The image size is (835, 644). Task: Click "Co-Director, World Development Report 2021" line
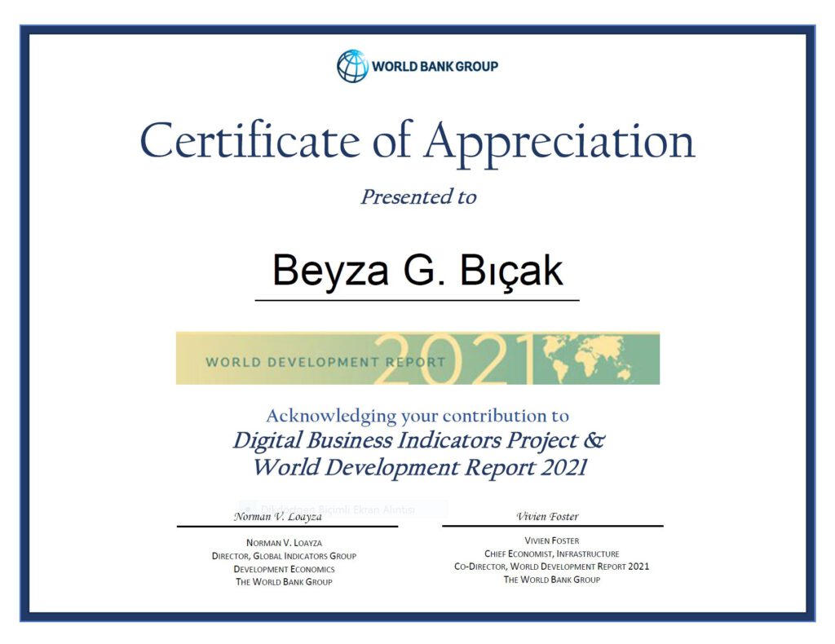tap(552, 567)
